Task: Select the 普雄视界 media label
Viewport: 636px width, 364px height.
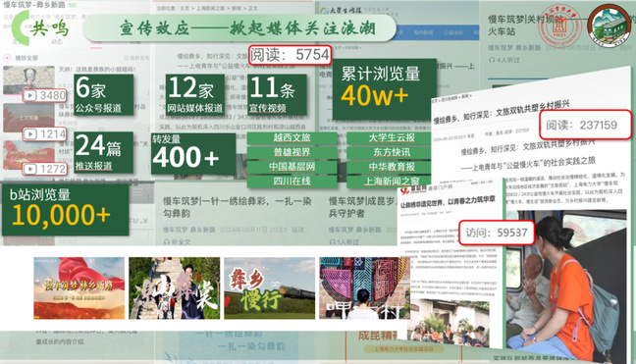Action: pos(292,152)
